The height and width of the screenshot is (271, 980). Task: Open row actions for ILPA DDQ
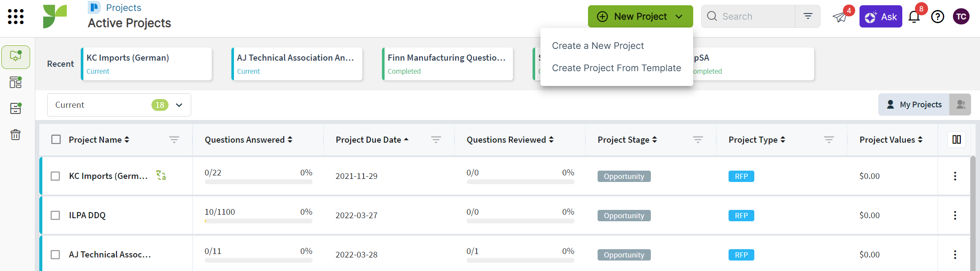(x=955, y=215)
